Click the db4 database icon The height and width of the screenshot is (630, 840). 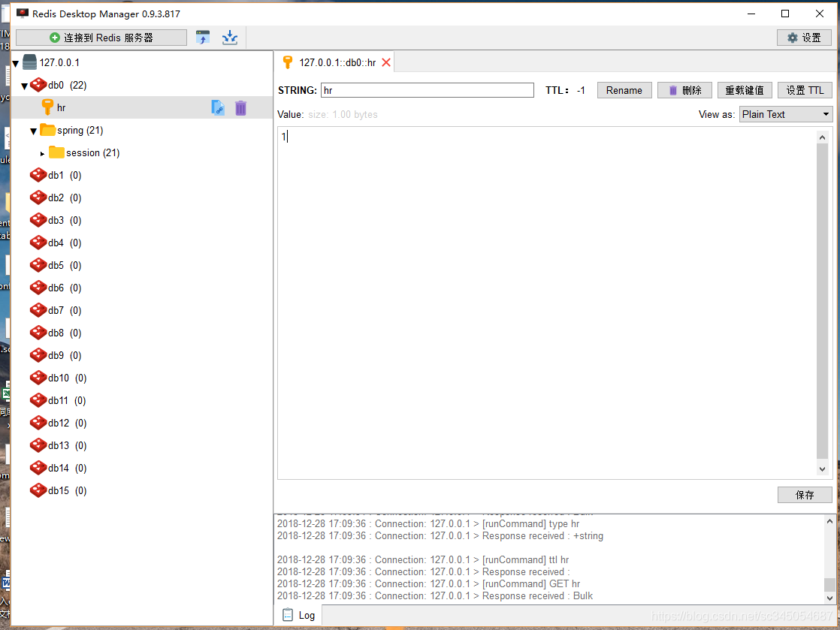click(x=38, y=243)
